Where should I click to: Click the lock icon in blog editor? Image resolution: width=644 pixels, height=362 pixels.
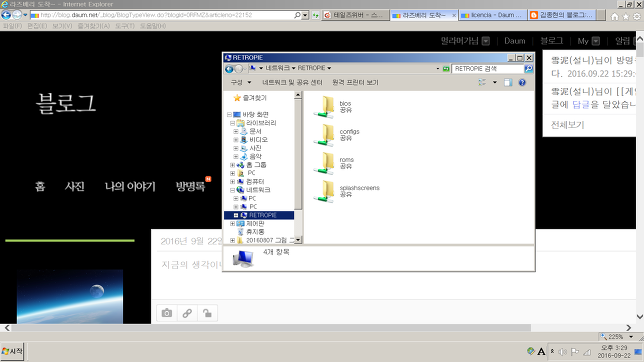207,313
